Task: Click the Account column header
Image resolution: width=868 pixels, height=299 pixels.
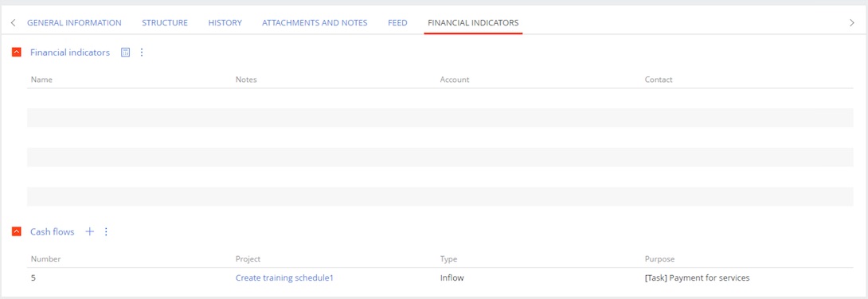Action: (455, 80)
